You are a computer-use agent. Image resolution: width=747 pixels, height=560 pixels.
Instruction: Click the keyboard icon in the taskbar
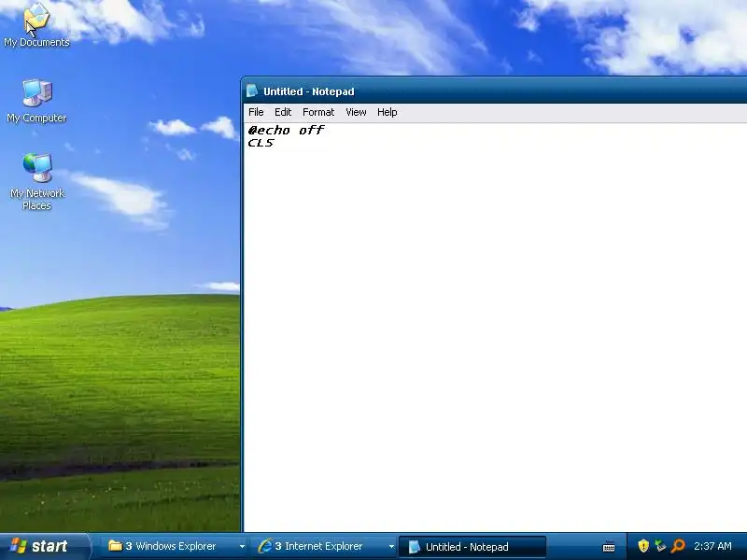pyautogui.click(x=609, y=547)
